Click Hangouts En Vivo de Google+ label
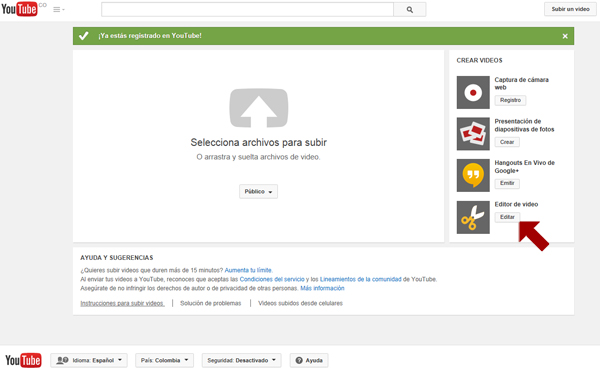Viewport: 600px width, 375px height. [524, 166]
